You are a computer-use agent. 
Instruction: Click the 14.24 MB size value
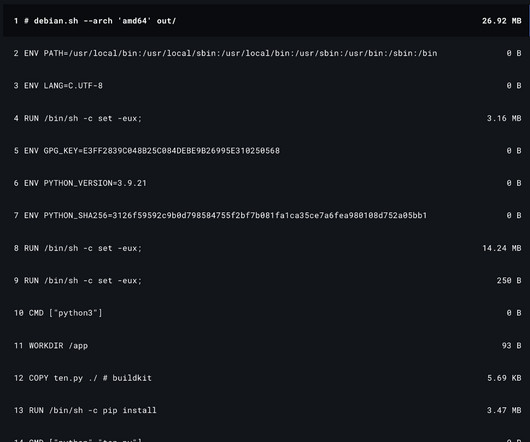click(x=502, y=248)
